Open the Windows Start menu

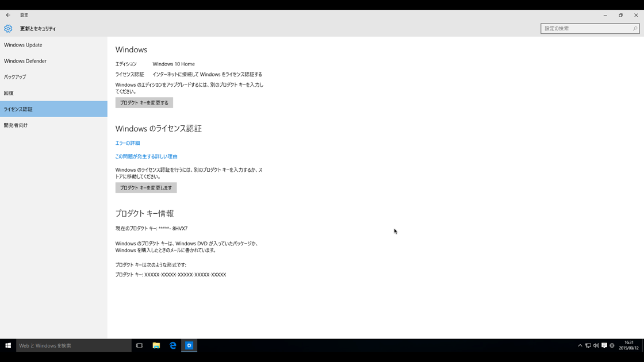tap(8, 345)
